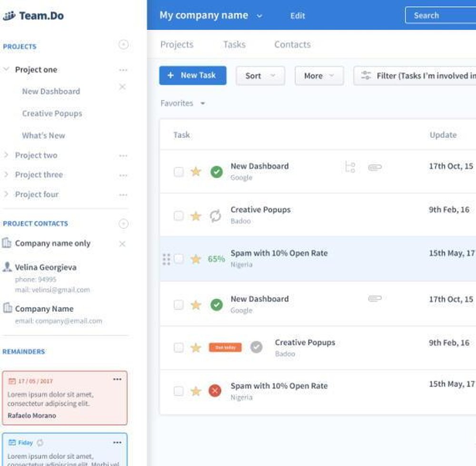This screenshot has height=466, width=476.
Task: Open Project two options dots
Action: click(x=123, y=156)
